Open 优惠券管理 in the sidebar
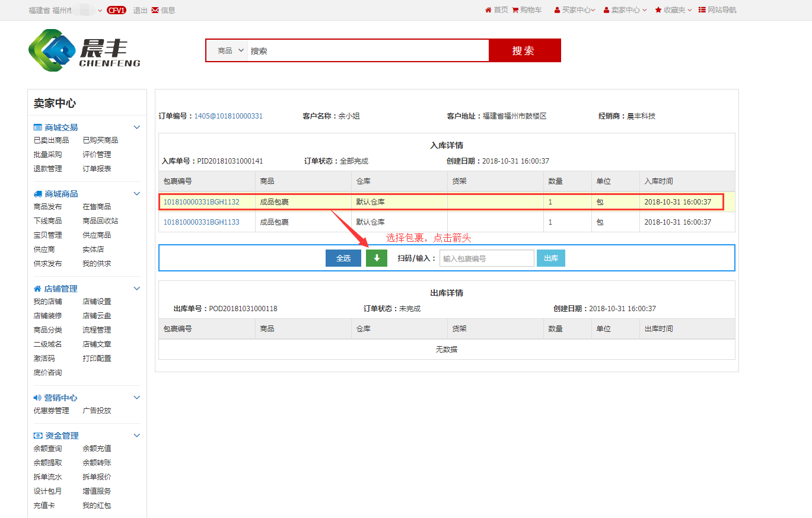 click(51, 411)
